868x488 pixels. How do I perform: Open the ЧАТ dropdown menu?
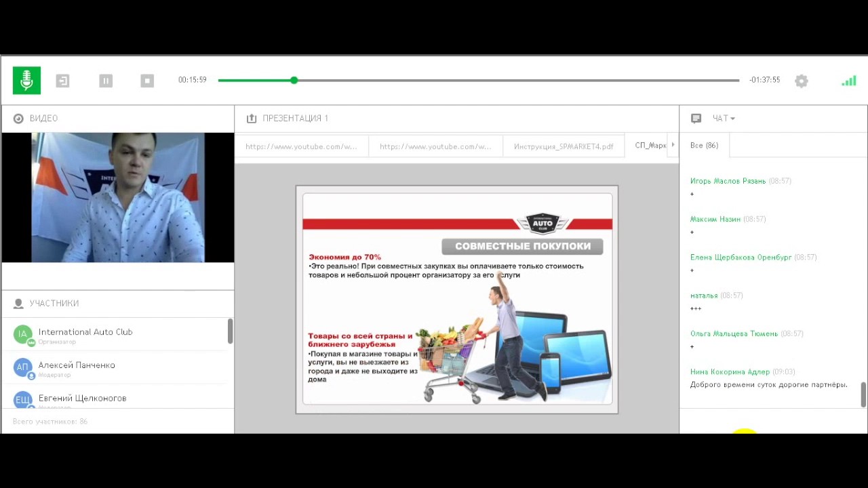click(724, 118)
